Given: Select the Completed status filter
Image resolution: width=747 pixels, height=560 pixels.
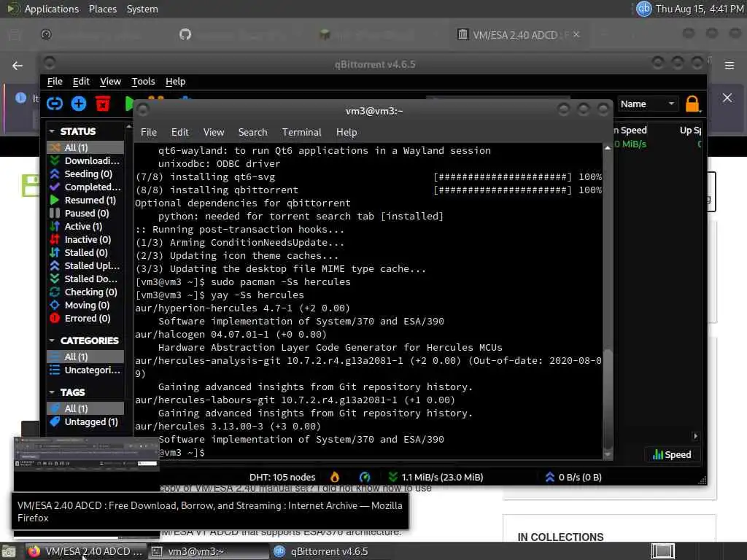Looking at the screenshot, I should pyautogui.click(x=85, y=187).
